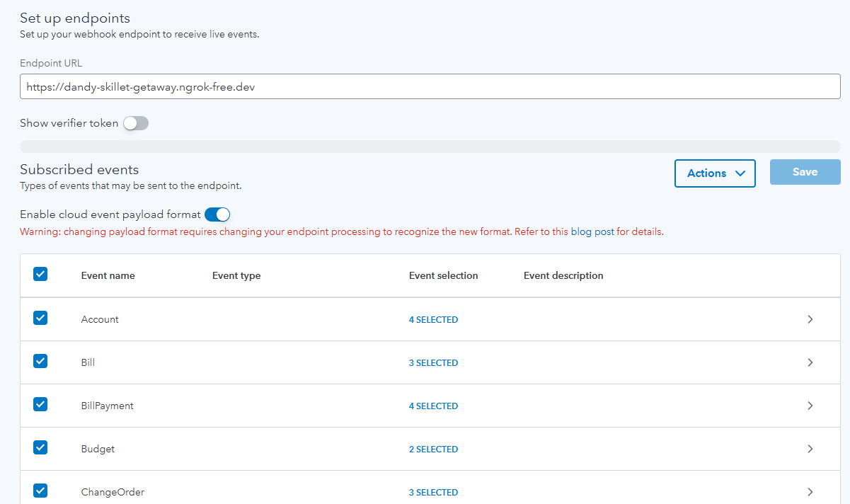Open the Actions dropdown

715,173
